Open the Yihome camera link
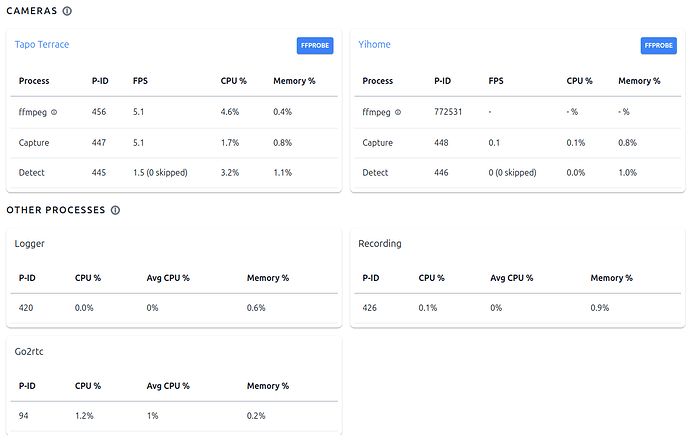This screenshot has width=690, height=435. (374, 44)
